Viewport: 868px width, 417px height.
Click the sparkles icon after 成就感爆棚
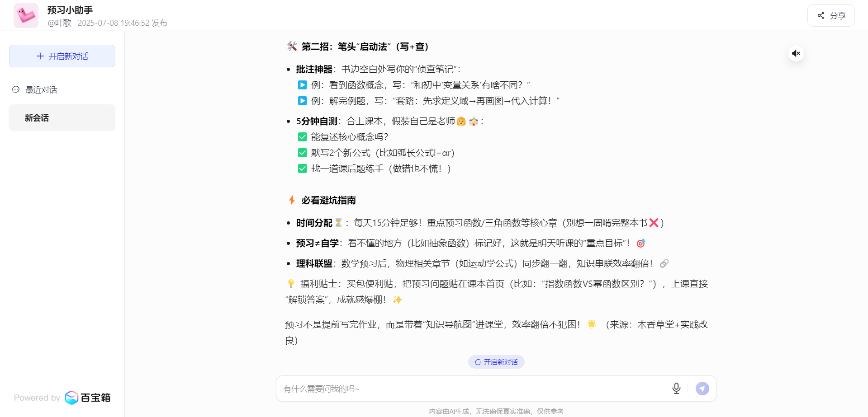point(398,300)
